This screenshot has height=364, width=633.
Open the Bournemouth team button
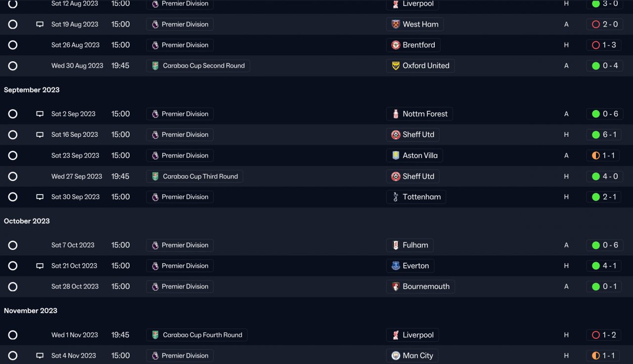[420, 286]
